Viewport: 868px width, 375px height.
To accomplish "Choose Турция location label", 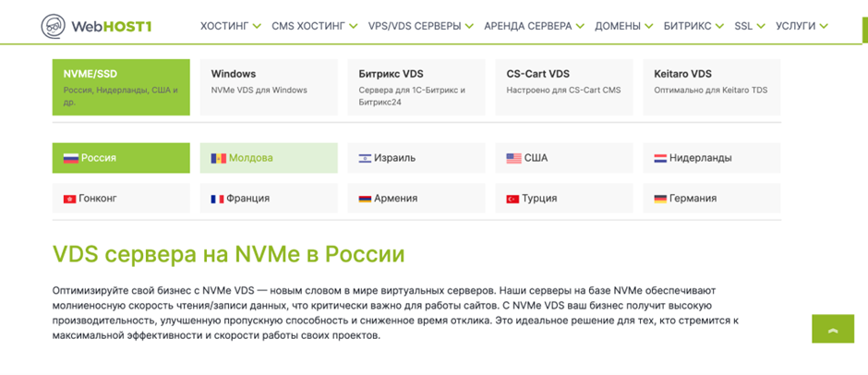I will (539, 199).
